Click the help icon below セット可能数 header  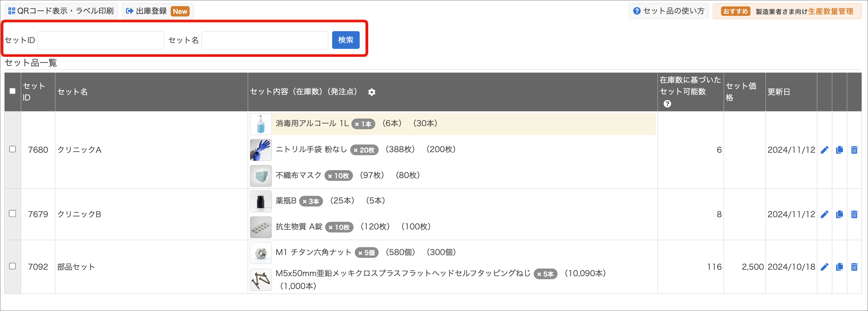pos(667,104)
